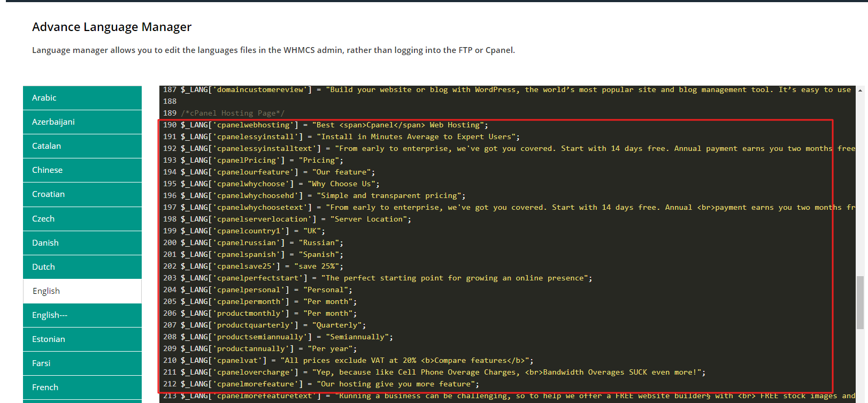Viewport: 868px width, 403px height.
Task: Switch to the Dutch language file
Action: pos(82,267)
